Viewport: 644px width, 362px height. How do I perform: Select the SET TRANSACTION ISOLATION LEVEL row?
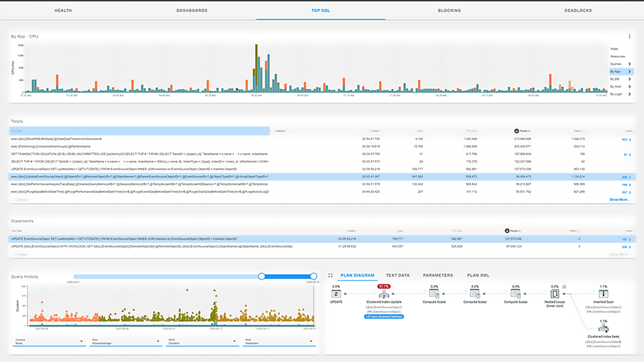click(322, 154)
